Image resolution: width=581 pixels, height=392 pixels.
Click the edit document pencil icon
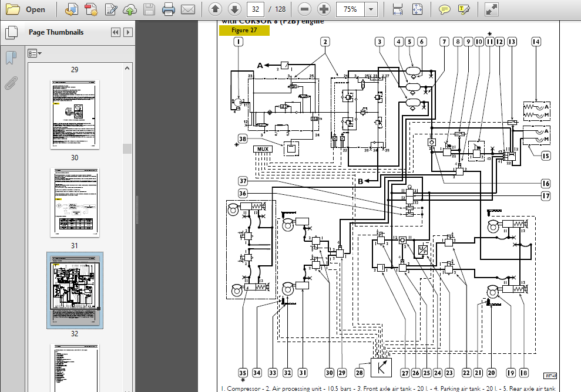coord(111,9)
